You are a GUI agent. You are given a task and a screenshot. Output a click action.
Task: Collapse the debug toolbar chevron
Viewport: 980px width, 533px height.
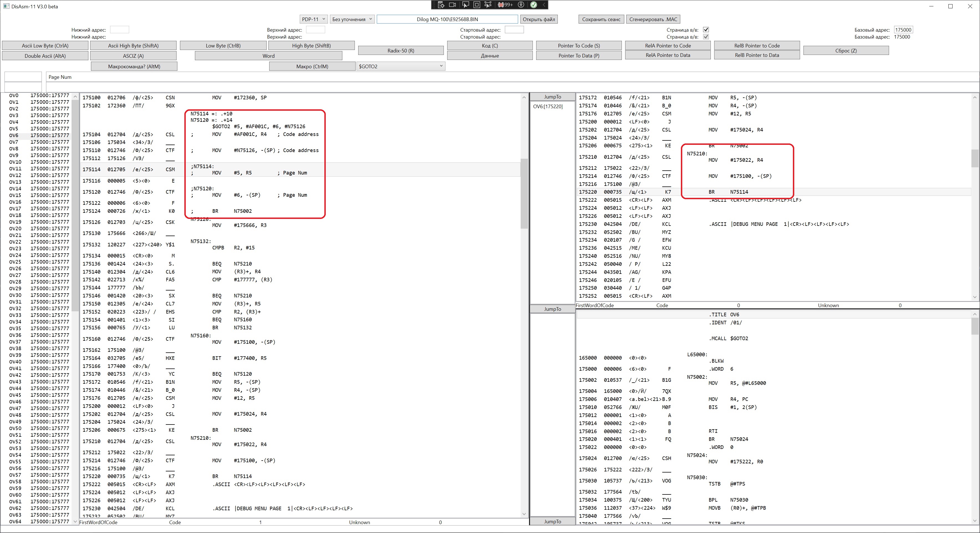[544, 4]
